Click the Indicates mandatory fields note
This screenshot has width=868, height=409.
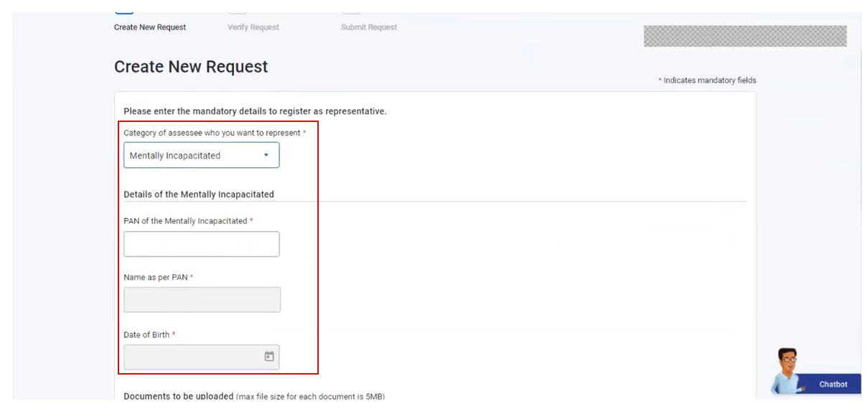tap(709, 80)
